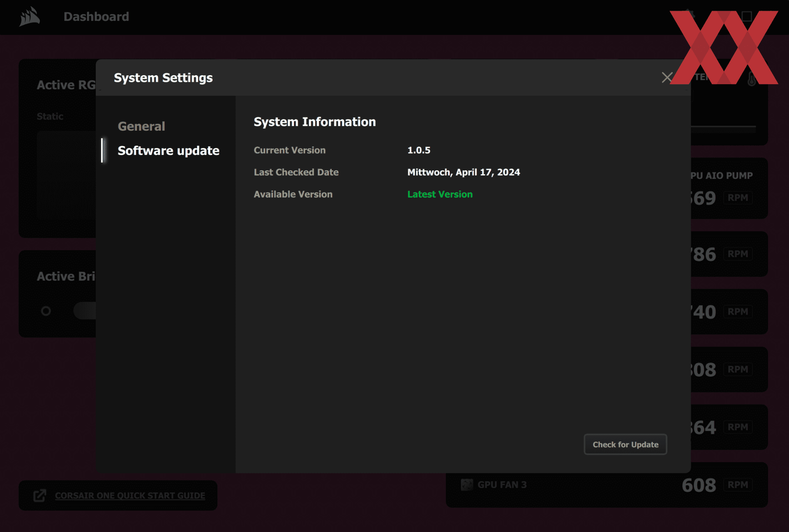
Task: Select the Software update section
Action: pos(168,151)
